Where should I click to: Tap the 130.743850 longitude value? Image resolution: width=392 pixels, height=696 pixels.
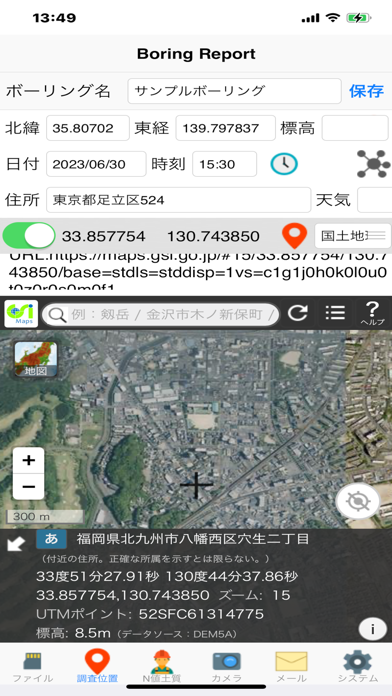[213, 236]
